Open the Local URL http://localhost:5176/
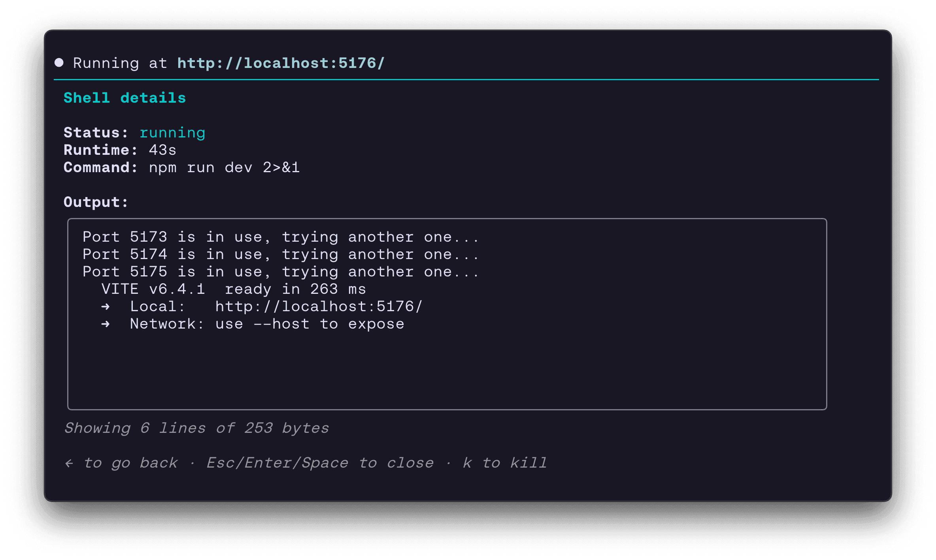Viewport: 936px width, 560px height. click(318, 306)
